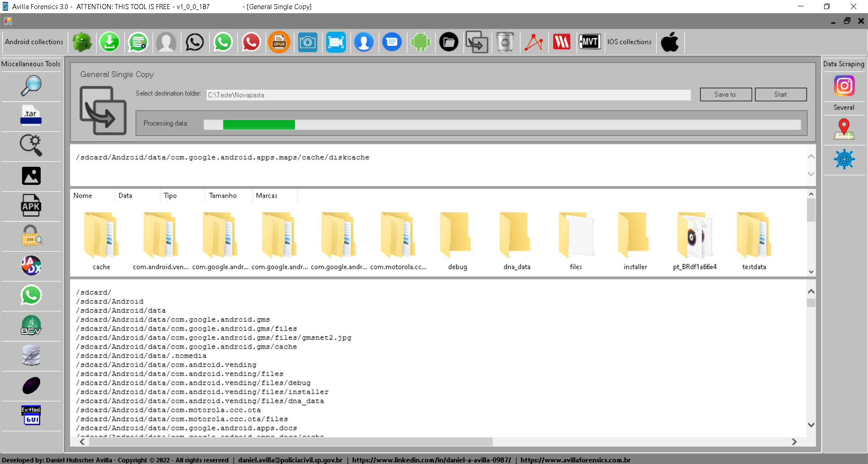Viewport: 868px width, 464px height.
Task: Select the installer folder
Action: [635, 241]
